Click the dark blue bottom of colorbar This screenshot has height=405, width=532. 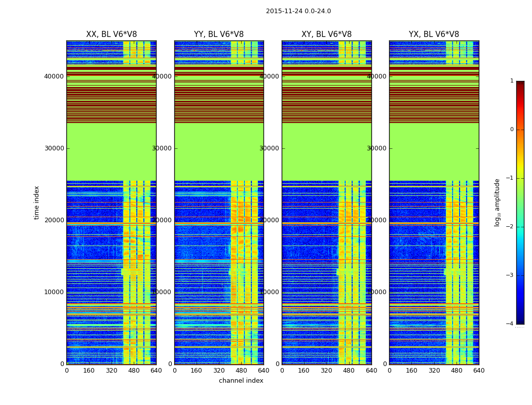click(520, 320)
